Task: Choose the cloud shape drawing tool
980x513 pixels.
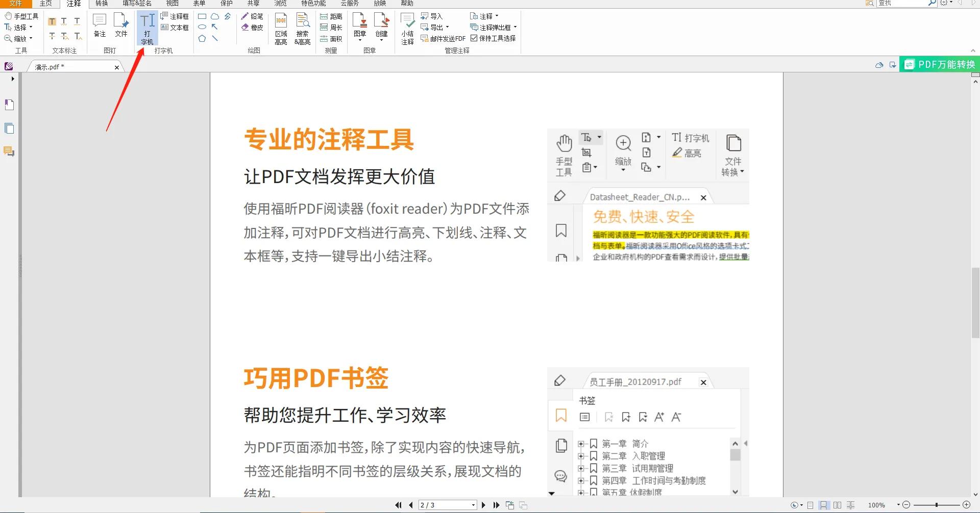Action: click(x=215, y=16)
